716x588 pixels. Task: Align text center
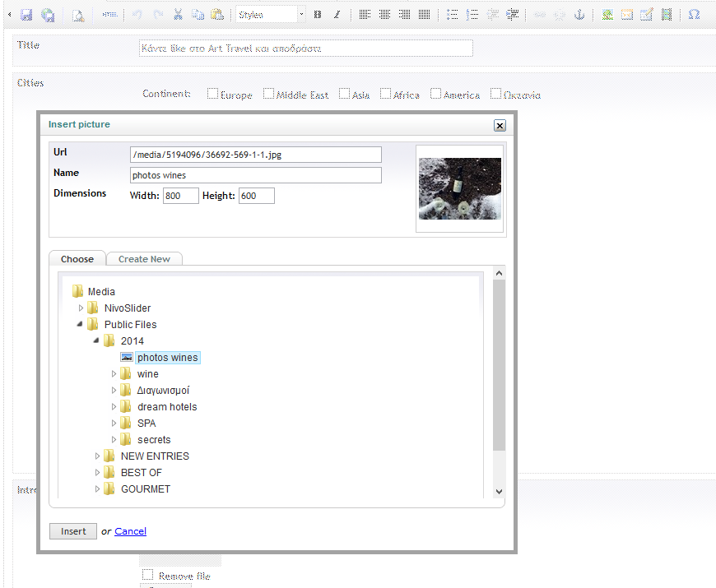(384, 15)
